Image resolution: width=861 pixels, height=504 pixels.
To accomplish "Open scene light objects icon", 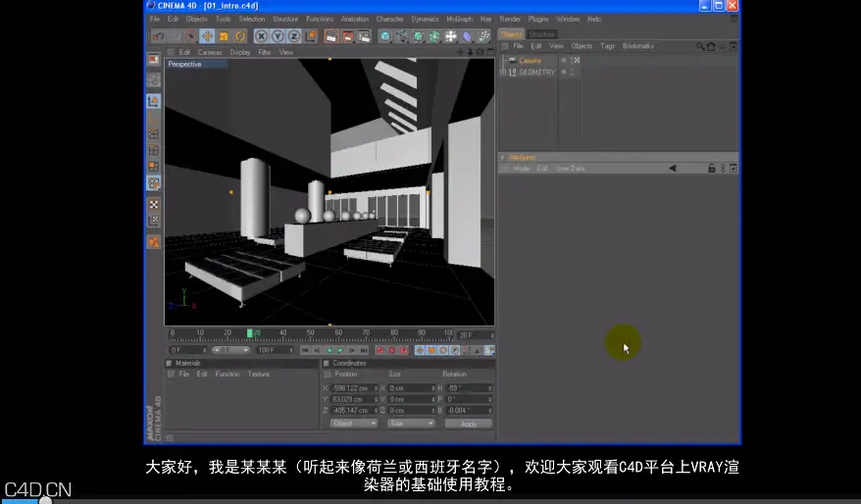I will pyautogui.click(x=451, y=37).
